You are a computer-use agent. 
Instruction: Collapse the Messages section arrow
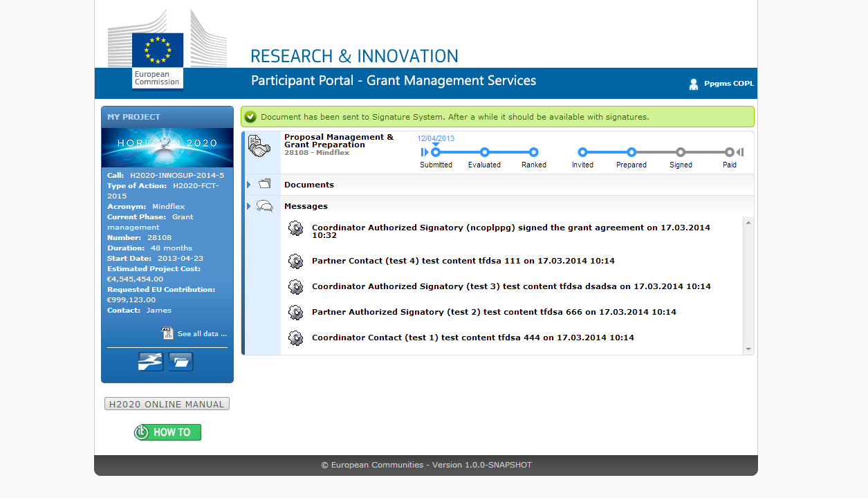click(x=249, y=206)
